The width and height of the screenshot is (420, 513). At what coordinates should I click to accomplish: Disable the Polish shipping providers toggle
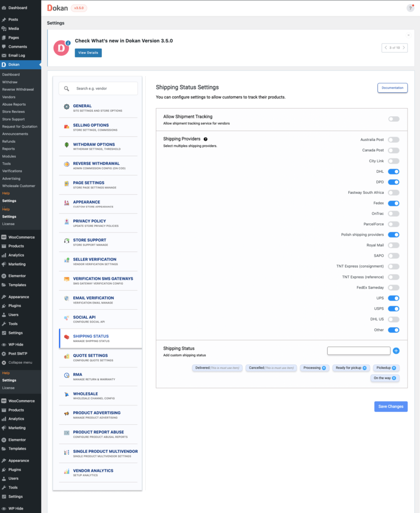pos(393,235)
